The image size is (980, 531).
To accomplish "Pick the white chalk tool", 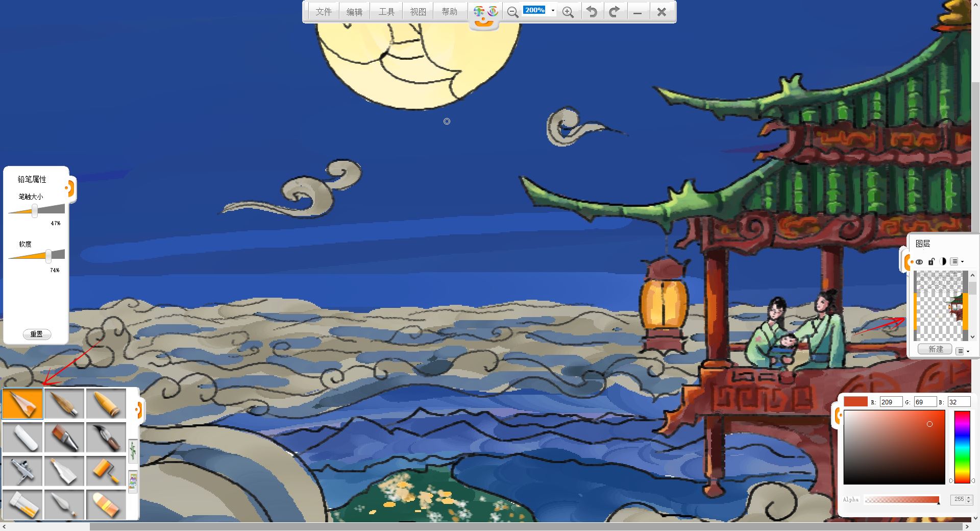I will 22,438.
